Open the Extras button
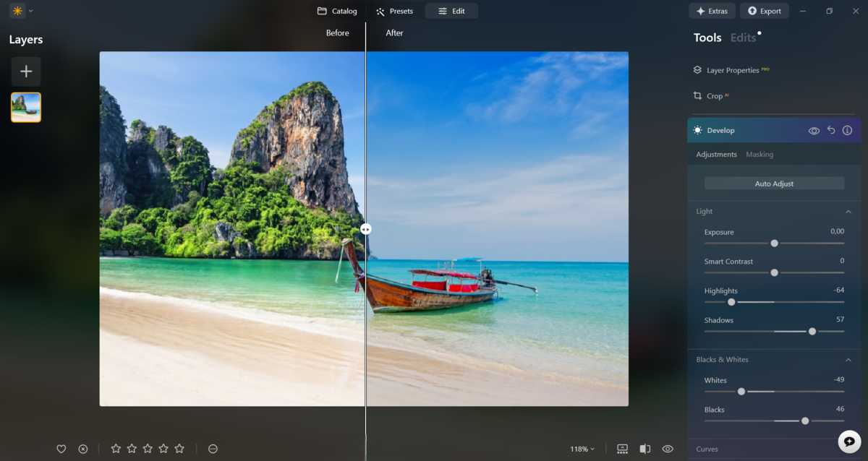 pyautogui.click(x=712, y=11)
